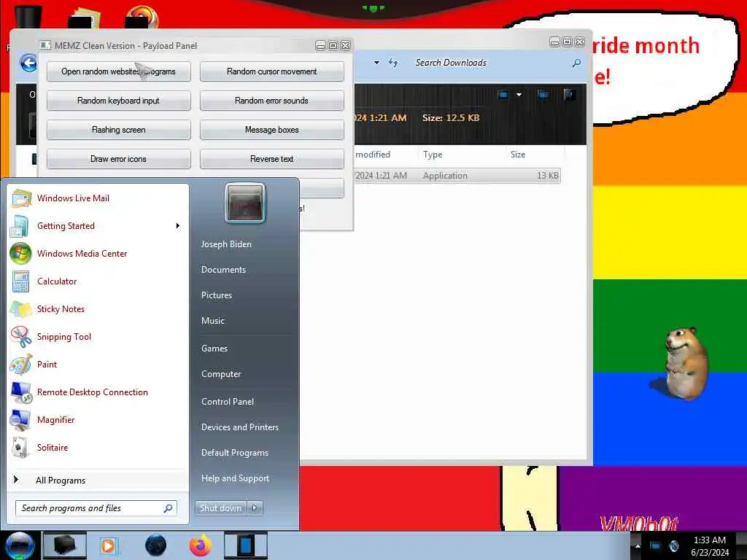Launch the Snipping Tool
747x560 pixels.
click(x=64, y=337)
